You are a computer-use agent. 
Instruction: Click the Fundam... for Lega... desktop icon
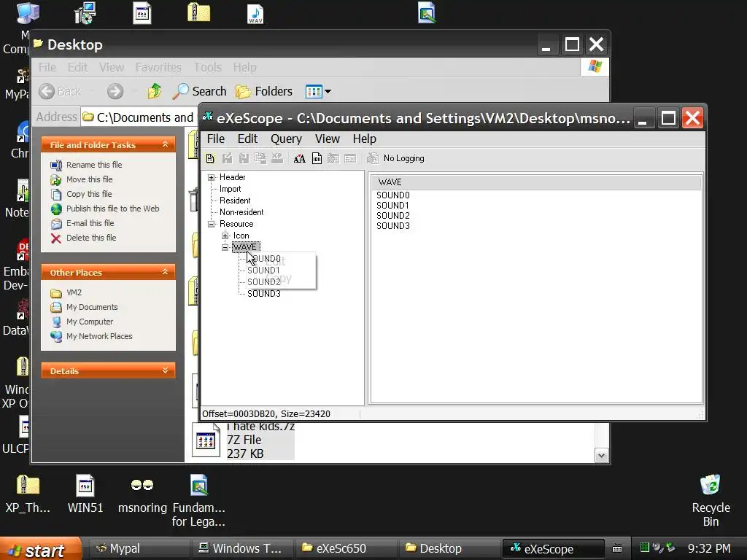(x=198, y=501)
